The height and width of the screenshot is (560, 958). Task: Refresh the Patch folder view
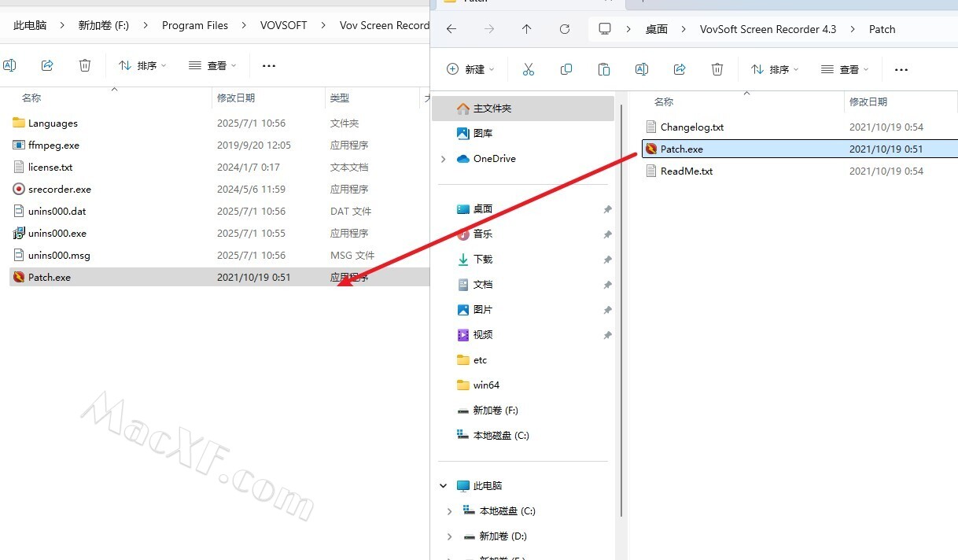click(x=565, y=29)
